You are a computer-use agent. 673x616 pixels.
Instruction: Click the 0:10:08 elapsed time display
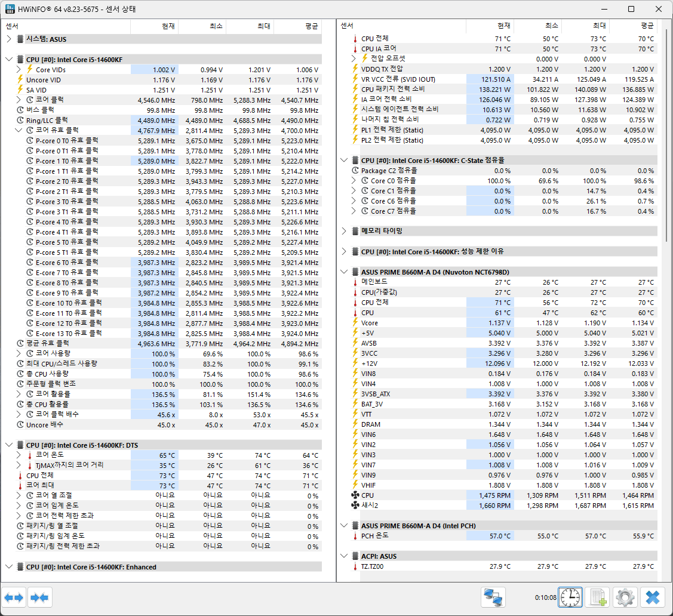pos(546,597)
